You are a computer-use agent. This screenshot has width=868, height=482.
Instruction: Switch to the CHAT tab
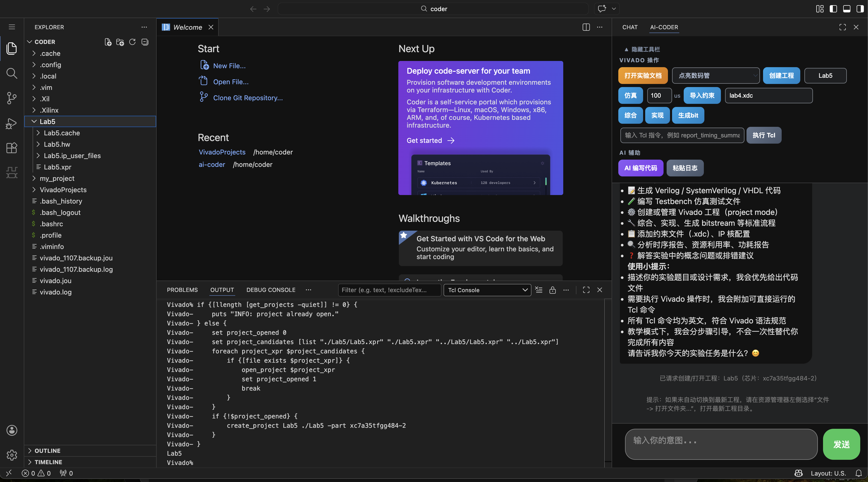(630, 27)
